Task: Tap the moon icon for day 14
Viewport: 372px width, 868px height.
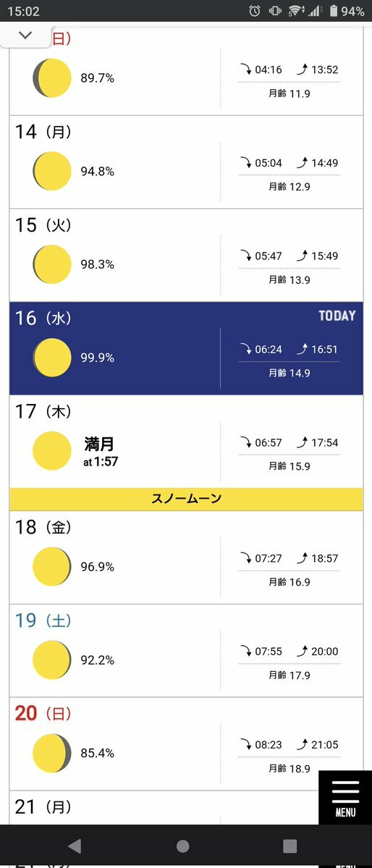Action: (52, 171)
